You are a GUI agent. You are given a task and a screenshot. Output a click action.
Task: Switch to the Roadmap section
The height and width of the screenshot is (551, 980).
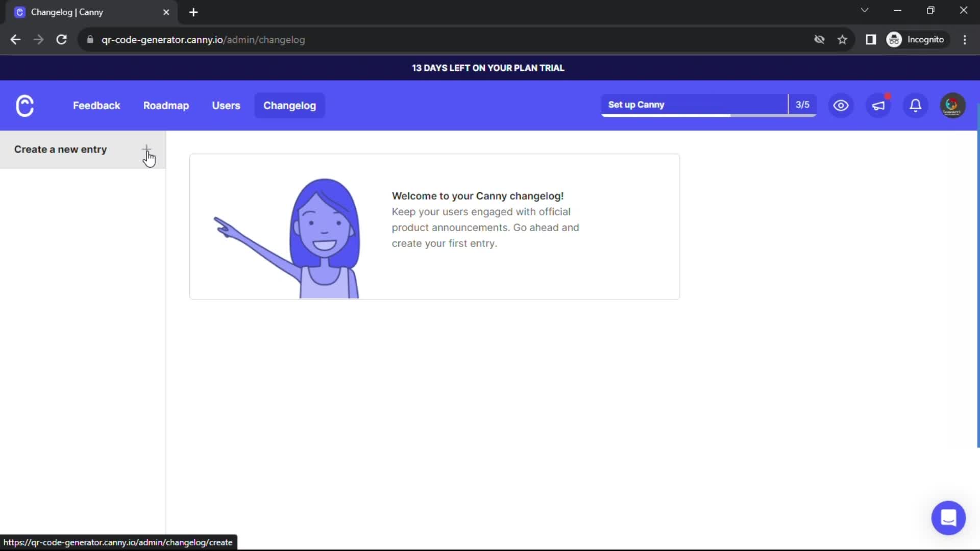166,106
